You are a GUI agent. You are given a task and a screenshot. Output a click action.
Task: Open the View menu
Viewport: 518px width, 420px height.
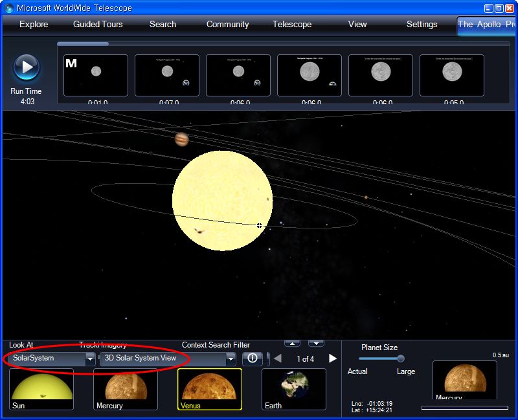click(357, 24)
